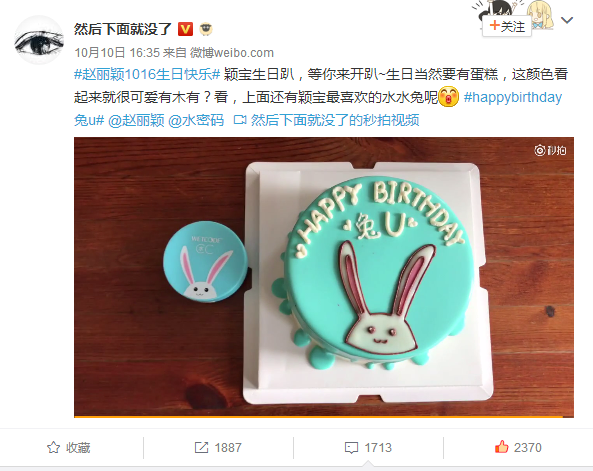The image size is (593, 471).
Task: Open hashtag #赵丽颖1016生日快乐#
Action: (x=147, y=74)
